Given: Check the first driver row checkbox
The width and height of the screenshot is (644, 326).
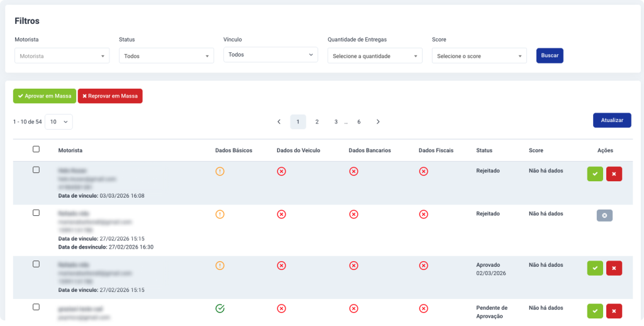Looking at the screenshot, I should 36,170.
